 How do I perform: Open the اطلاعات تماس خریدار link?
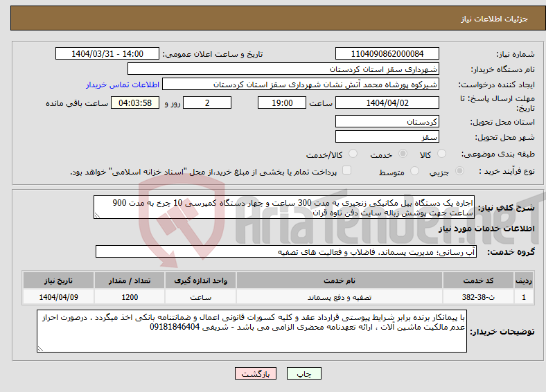pos(123,84)
